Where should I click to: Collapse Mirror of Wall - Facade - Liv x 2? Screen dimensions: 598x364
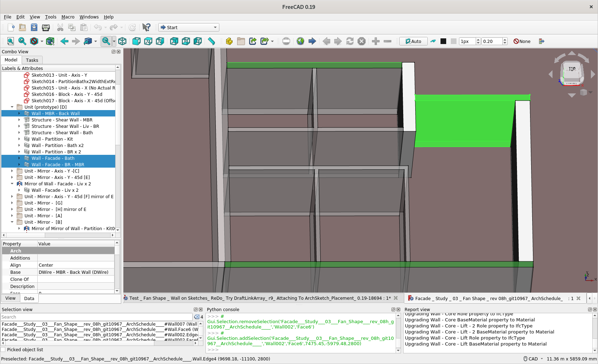click(x=12, y=184)
